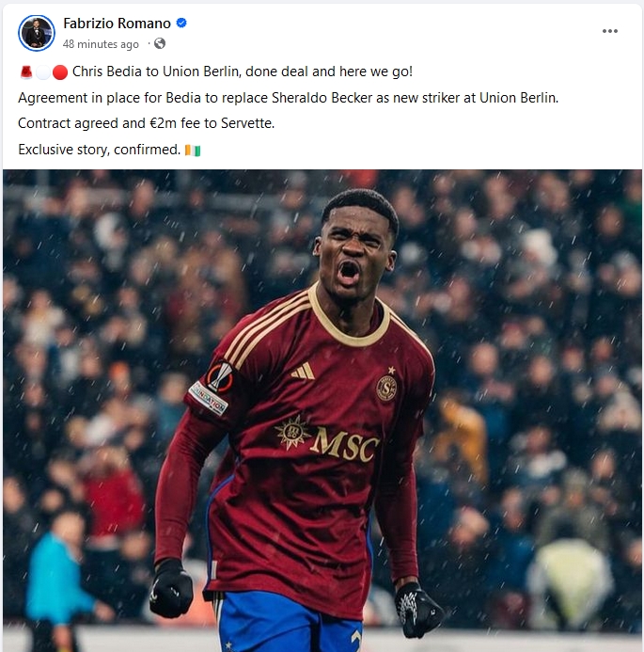Click the Adidas logo on the jersey

[x=303, y=371]
